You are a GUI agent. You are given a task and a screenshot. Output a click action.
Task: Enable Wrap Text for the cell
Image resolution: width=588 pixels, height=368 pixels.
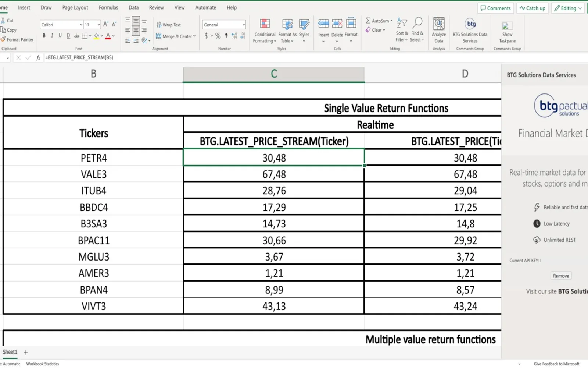(x=169, y=25)
